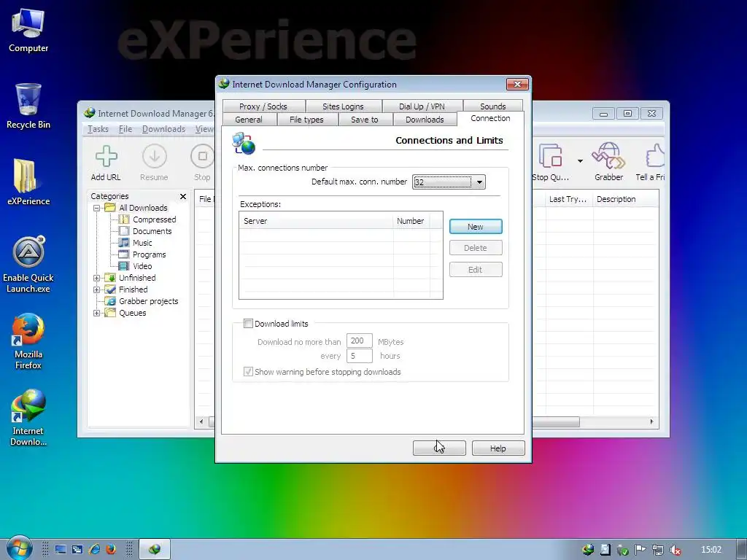Expand the Queues tree node
This screenshot has height=560, width=747.
click(x=96, y=313)
